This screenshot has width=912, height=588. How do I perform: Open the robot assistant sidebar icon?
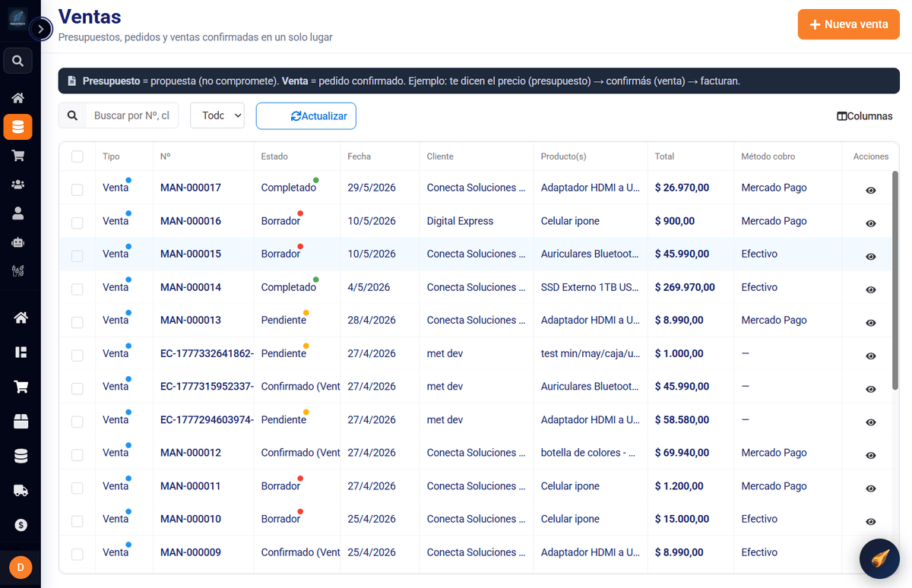point(17,242)
